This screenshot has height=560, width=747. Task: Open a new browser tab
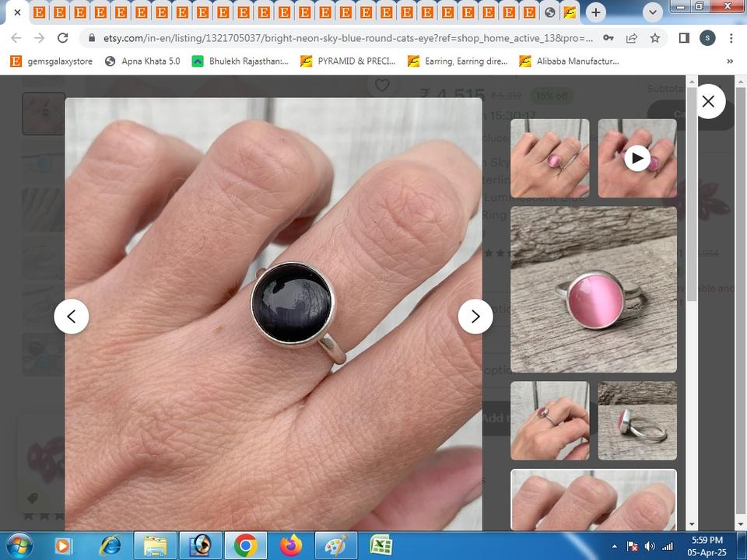(x=595, y=12)
